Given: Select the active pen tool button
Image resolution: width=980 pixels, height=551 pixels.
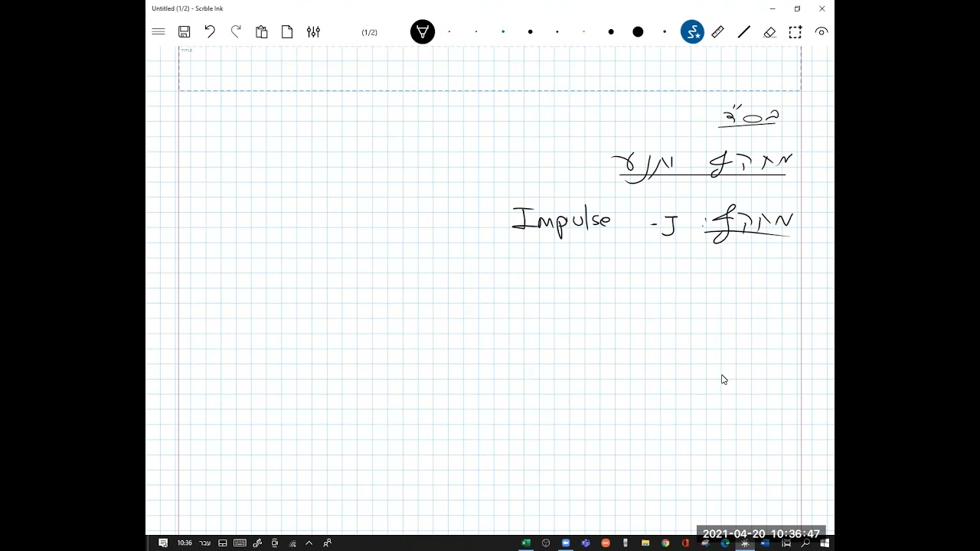Looking at the screenshot, I should point(423,32).
